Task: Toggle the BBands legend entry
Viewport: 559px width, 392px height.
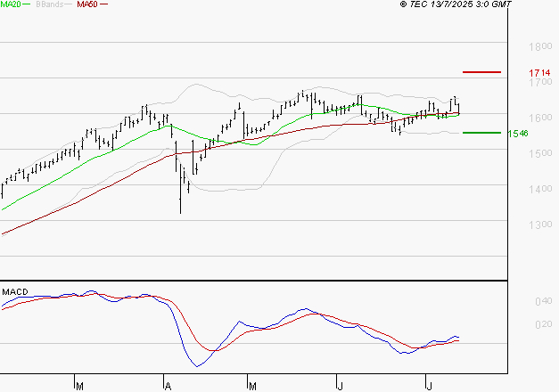Action: pyautogui.click(x=49, y=5)
